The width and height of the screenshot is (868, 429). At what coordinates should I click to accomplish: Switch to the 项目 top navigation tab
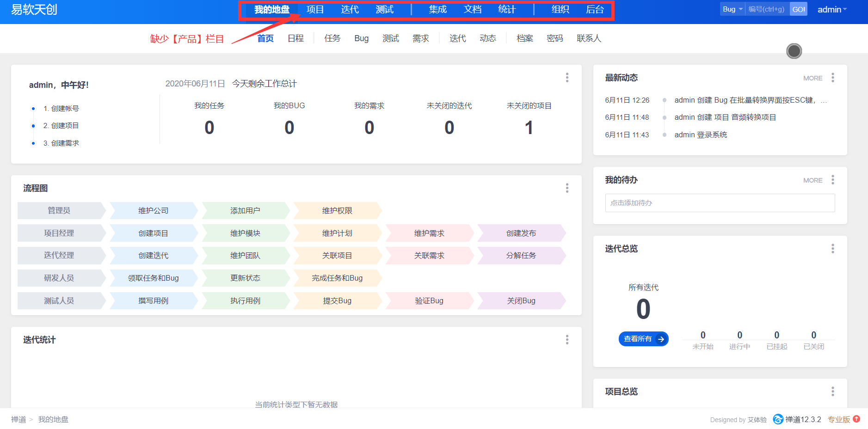(315, 9)
